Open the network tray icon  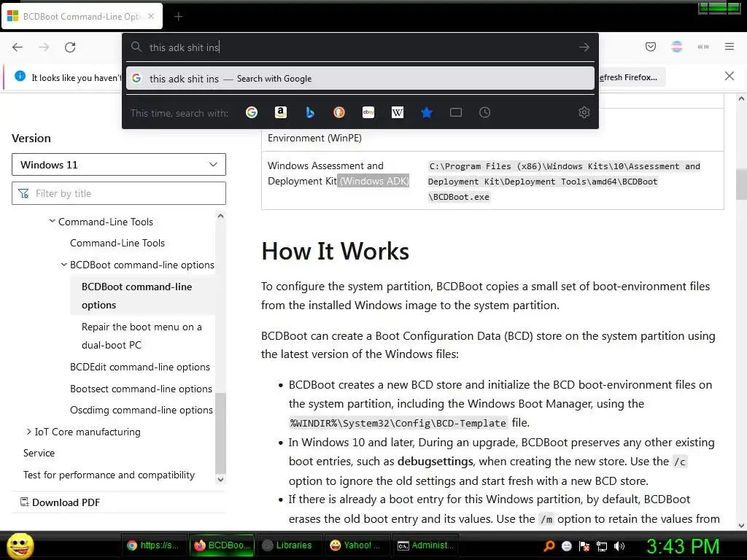click(602, 545)
